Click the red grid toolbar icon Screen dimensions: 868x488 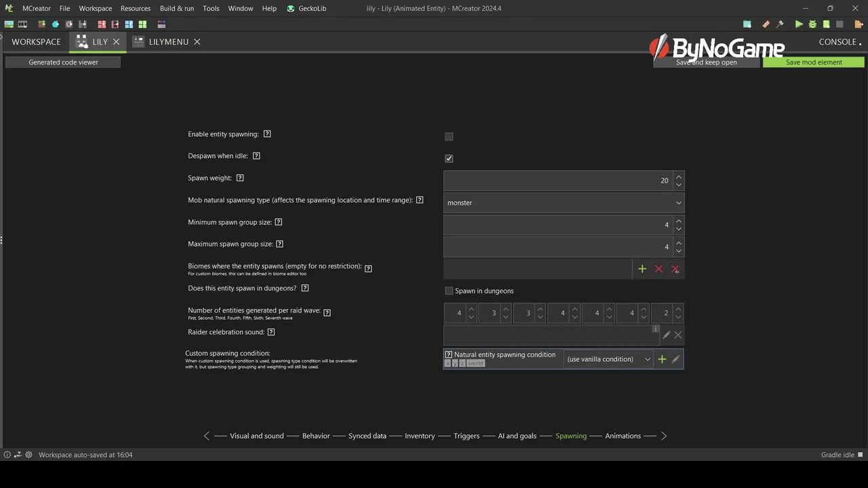(x=102, y=24)
